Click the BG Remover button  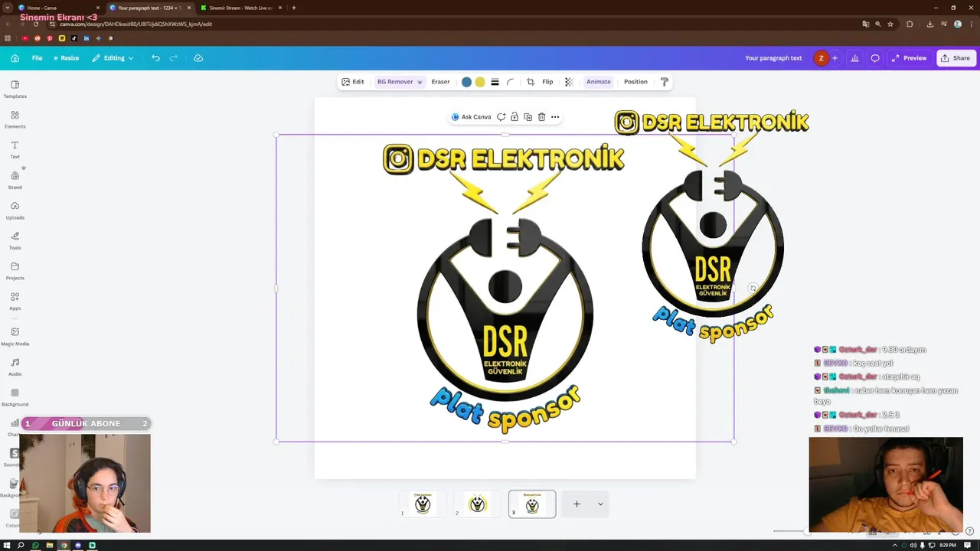click(x=399, y=82)
